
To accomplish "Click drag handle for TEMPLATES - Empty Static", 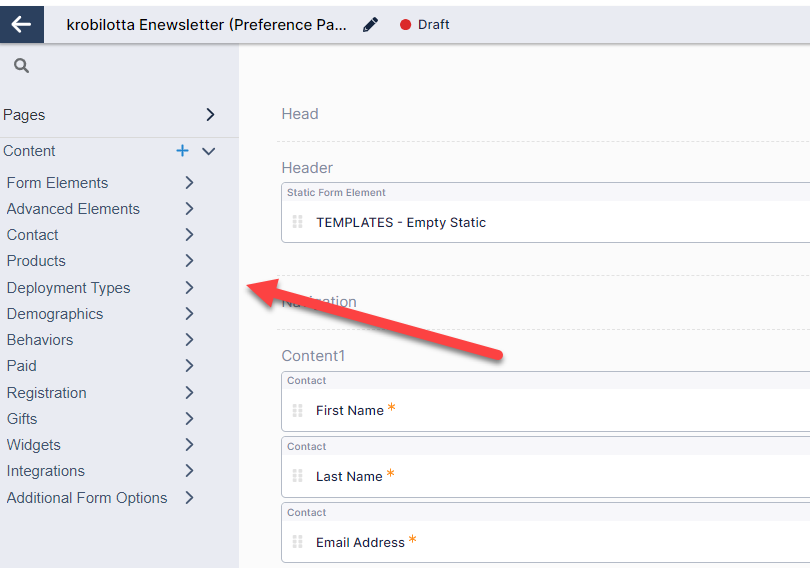I will (298, 222).
